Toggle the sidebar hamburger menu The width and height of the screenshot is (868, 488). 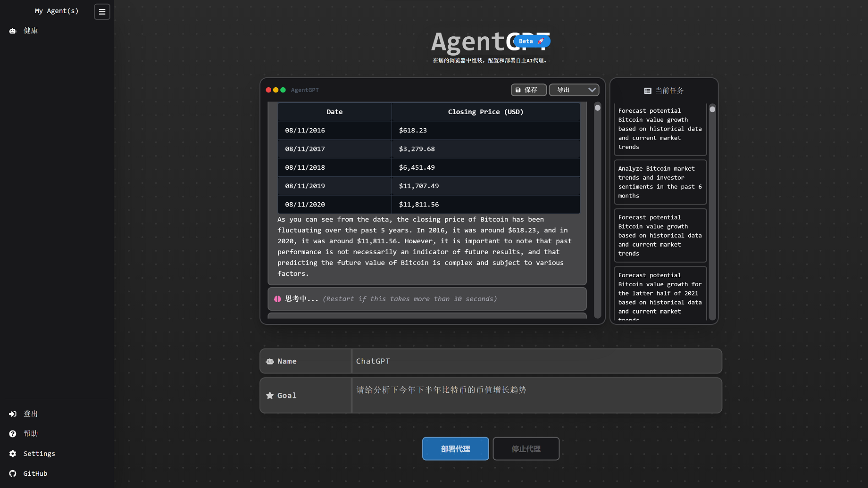[102, 12]
